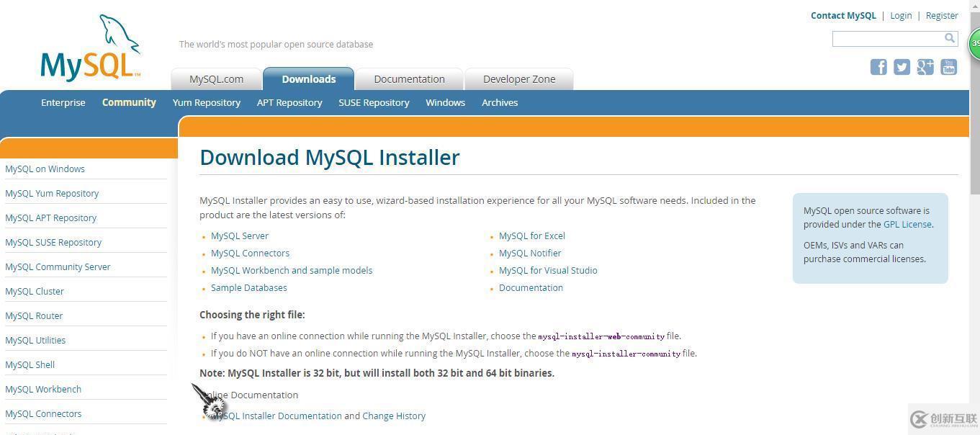This screenshot has height=435, width=980.
Task: Click the MySQL for Excel link
Action: click(532, 236)
